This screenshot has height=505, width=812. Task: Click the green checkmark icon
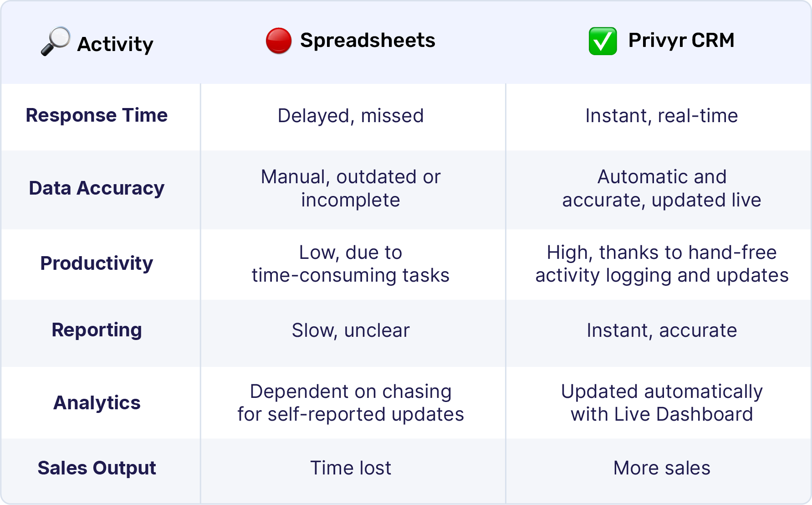603,41
